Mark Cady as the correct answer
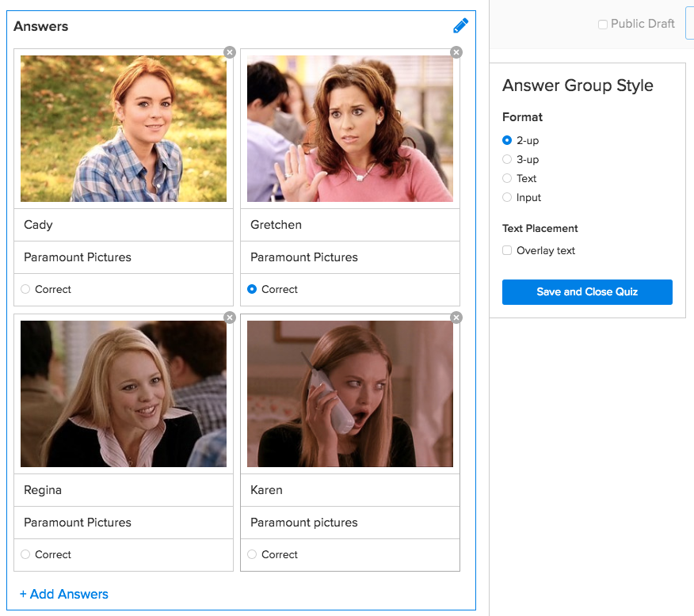 click(25, 289)
